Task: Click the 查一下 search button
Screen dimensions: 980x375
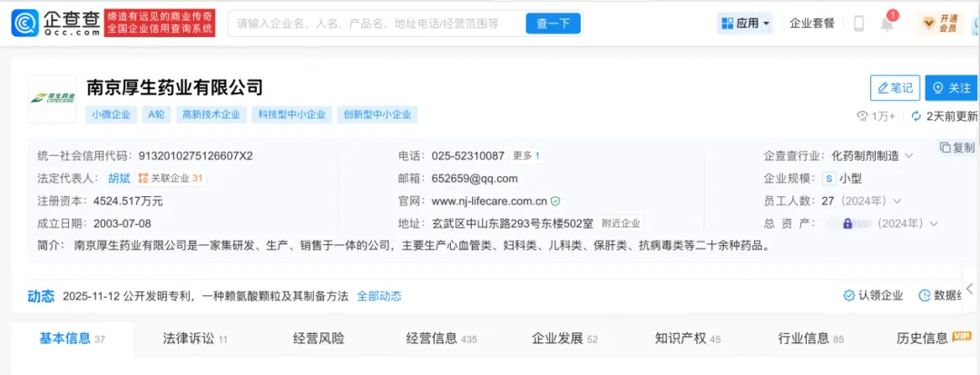Action: [x=554, y=24]
